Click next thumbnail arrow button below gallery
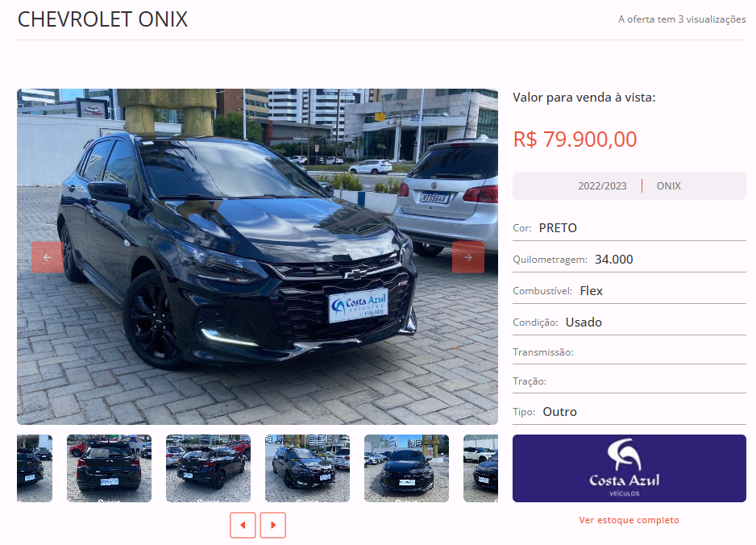Image resolution: width=756 pixels, height=545 pixels. [x=273, y=525]
